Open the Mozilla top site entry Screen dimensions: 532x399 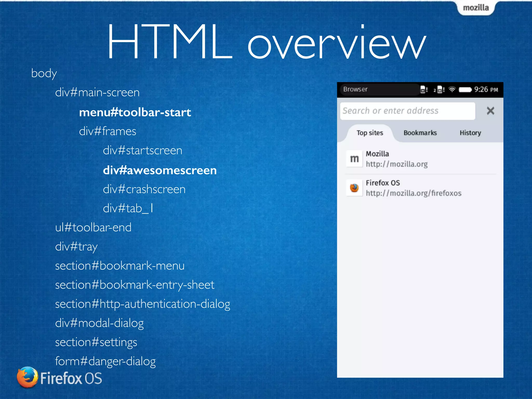point(420,159)
